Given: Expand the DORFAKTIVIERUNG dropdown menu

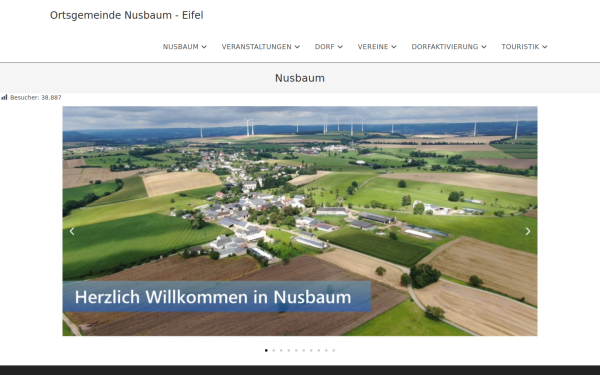Looking at the screenshot, I should tap(449, 47).
